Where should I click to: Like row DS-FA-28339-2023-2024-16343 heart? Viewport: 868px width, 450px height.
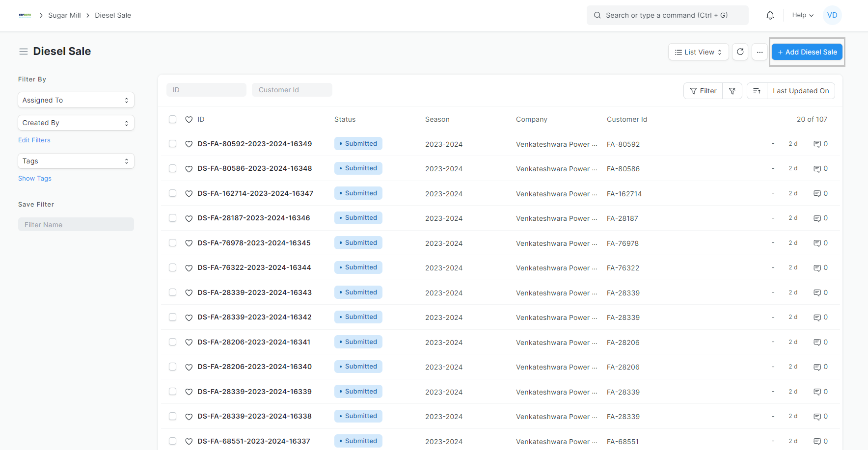pos(189,293)
